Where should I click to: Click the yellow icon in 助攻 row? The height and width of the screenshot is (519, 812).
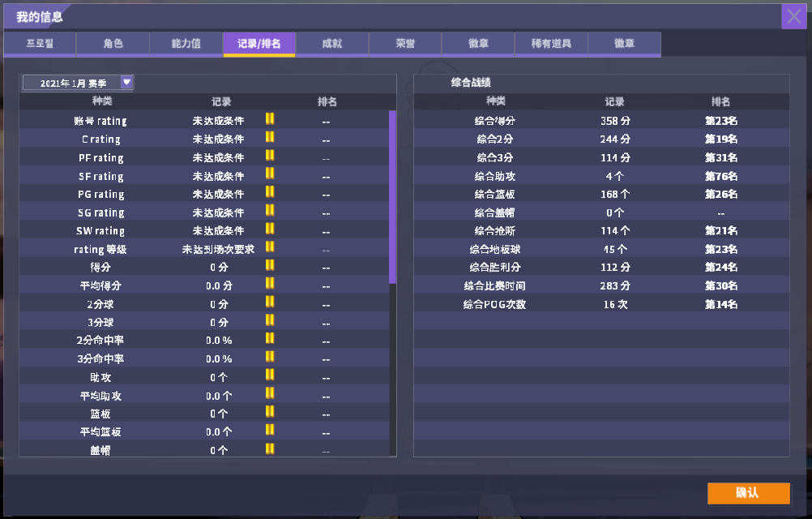[x=270, y=375]
